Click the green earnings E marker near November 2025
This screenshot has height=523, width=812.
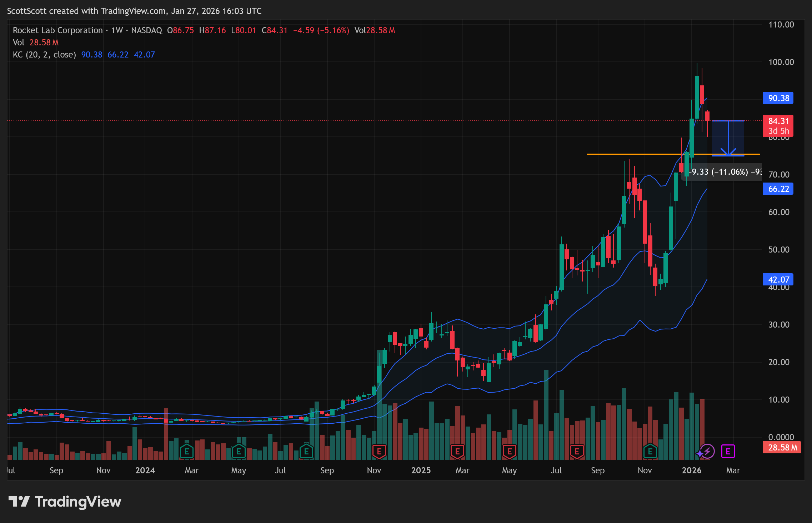(x=650, y=452)
